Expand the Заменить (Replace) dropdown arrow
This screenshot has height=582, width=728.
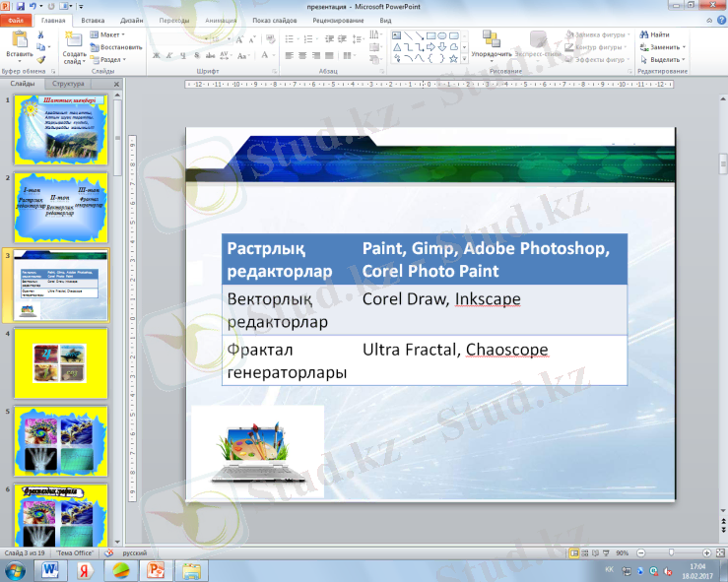pyautogui.click(x=683, y=46)
